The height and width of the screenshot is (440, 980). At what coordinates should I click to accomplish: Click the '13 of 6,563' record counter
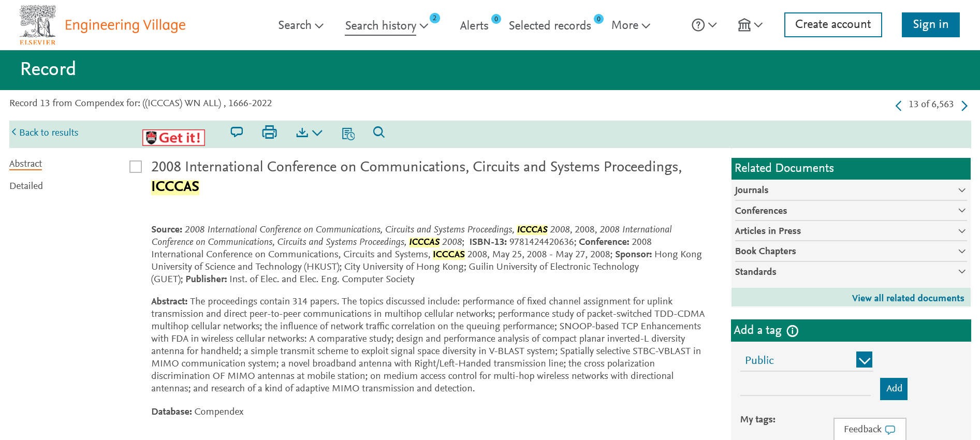click(x=931, y=104)
